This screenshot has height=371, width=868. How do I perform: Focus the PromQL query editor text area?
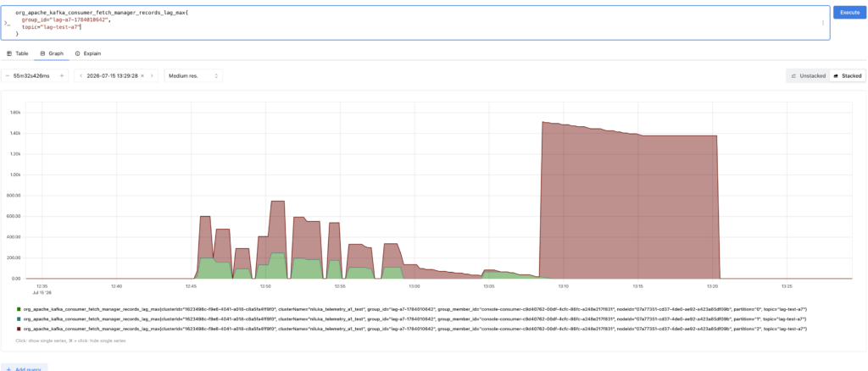(x=415, y=23)
